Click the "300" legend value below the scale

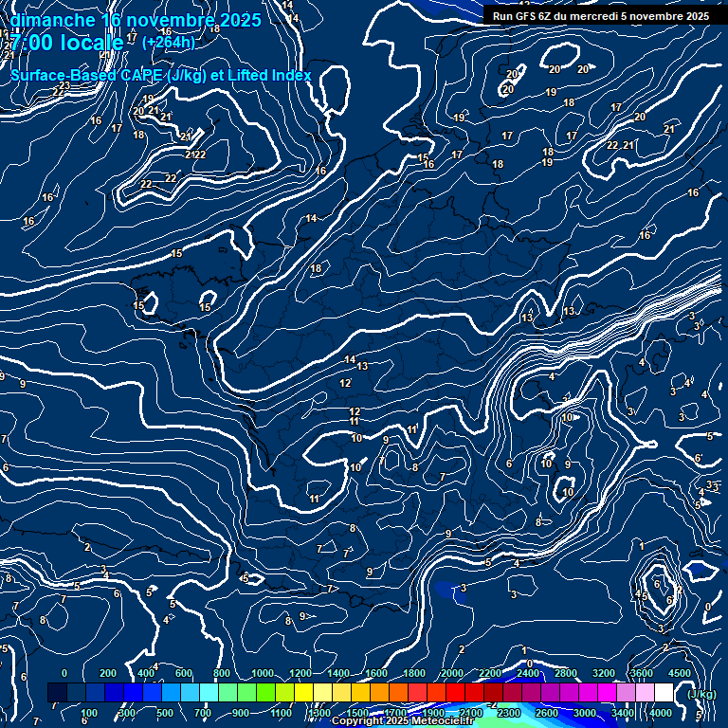(127, 713)
